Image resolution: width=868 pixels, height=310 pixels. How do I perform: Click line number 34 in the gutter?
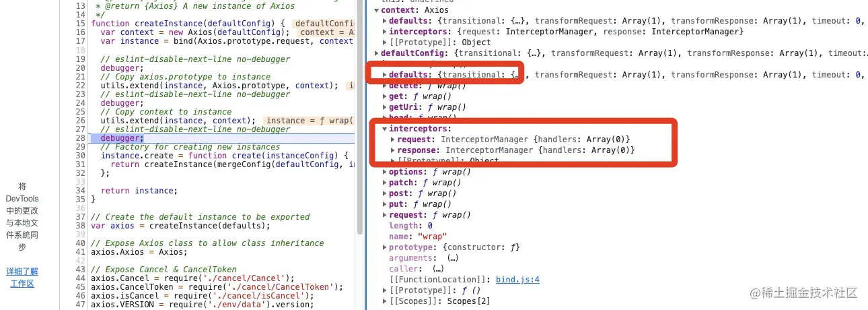point(80,191)
